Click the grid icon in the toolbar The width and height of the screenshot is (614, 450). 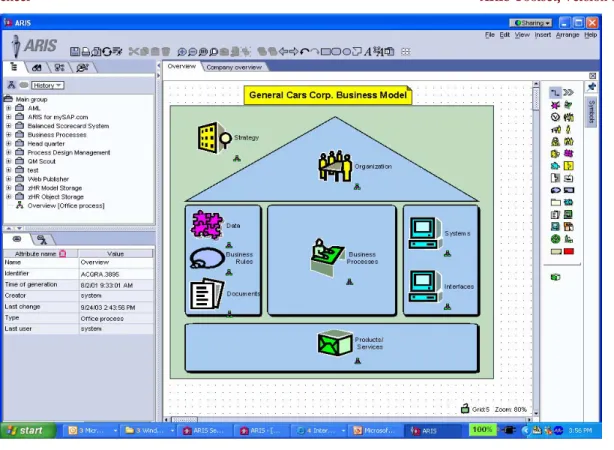pos(406,52)
